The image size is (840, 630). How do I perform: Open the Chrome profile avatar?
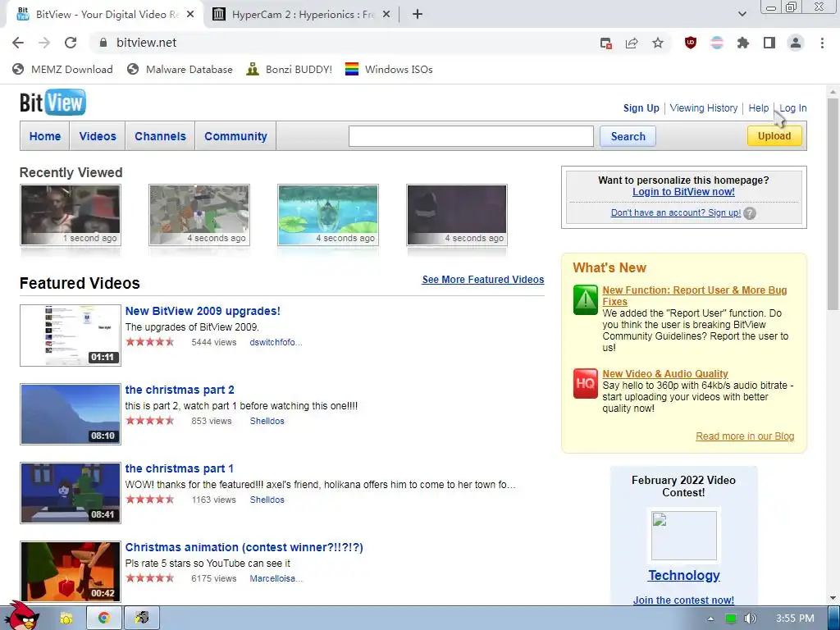click(796, 43)
